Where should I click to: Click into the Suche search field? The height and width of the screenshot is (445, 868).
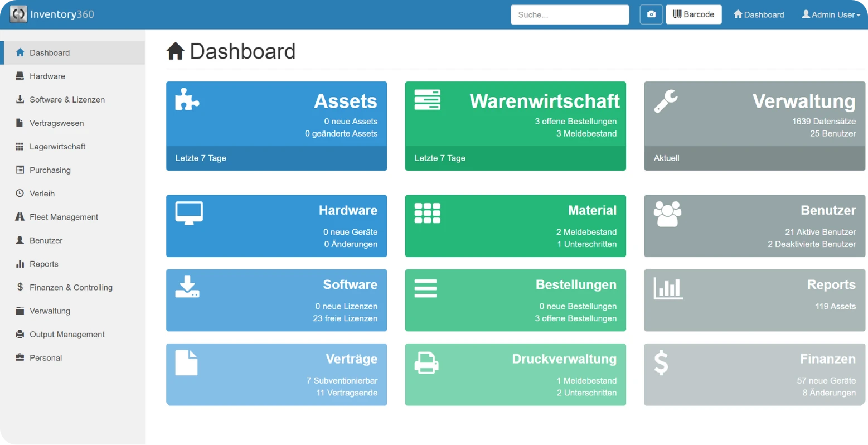(569, 14)
